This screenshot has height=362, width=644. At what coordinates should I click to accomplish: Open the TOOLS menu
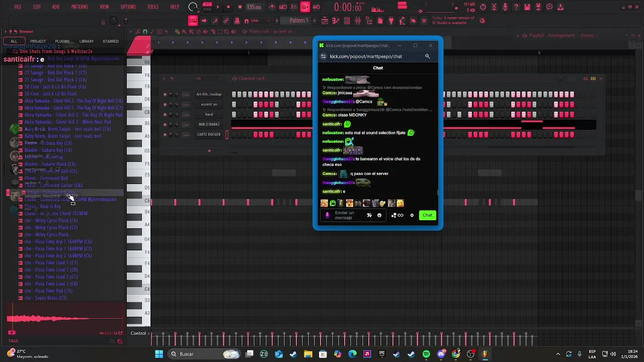click(x=153, y=7)
